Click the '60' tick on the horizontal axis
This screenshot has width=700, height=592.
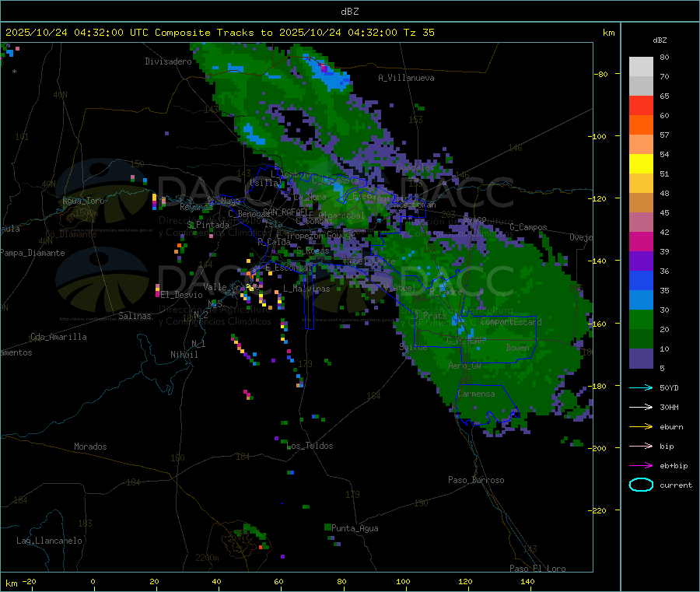point(278,581)
